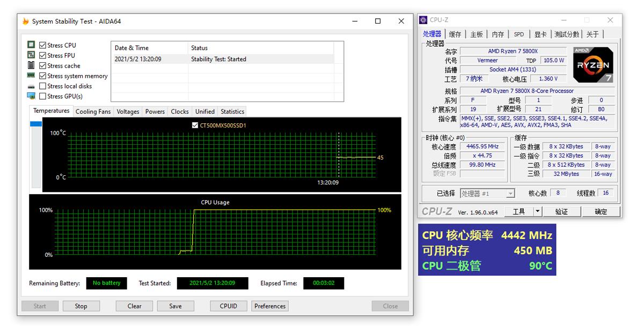The image size is (644, 334).
Task: Click the GPU icon beside Stress GPU(s)
Action: pyautogui.click(x=32, y=96)
